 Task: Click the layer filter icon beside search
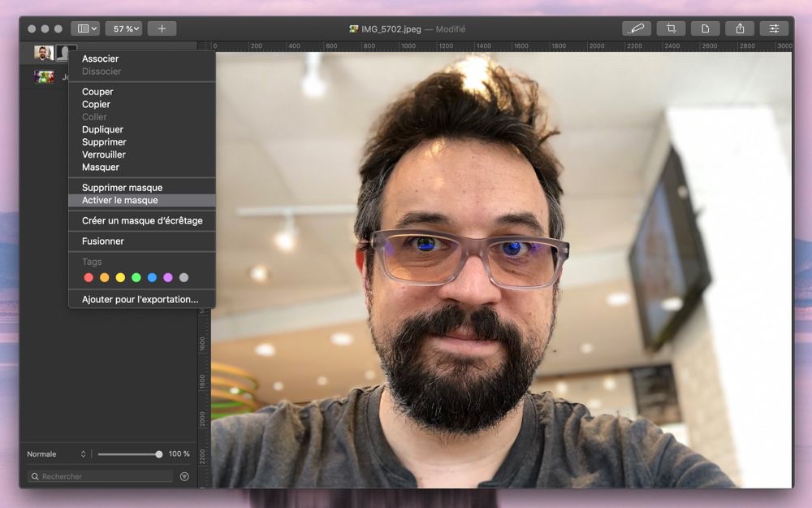(184, 476)
